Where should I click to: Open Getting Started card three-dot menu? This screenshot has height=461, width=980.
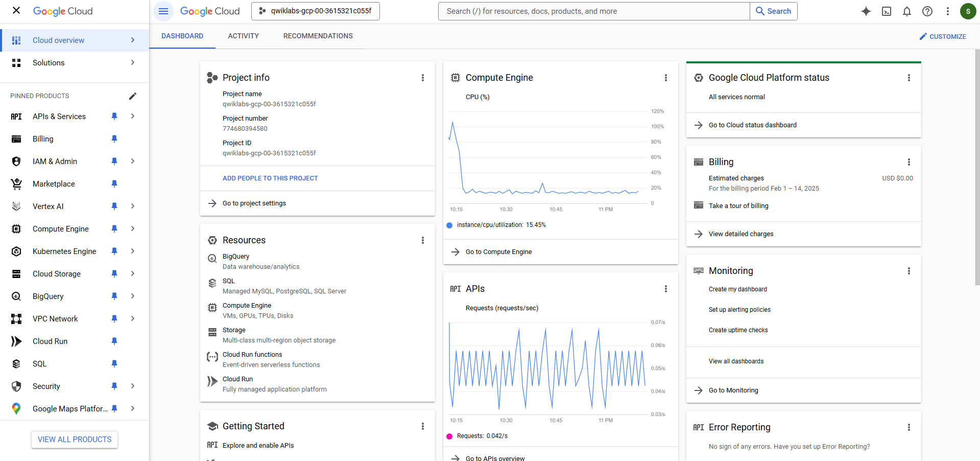tap(423, 426)
